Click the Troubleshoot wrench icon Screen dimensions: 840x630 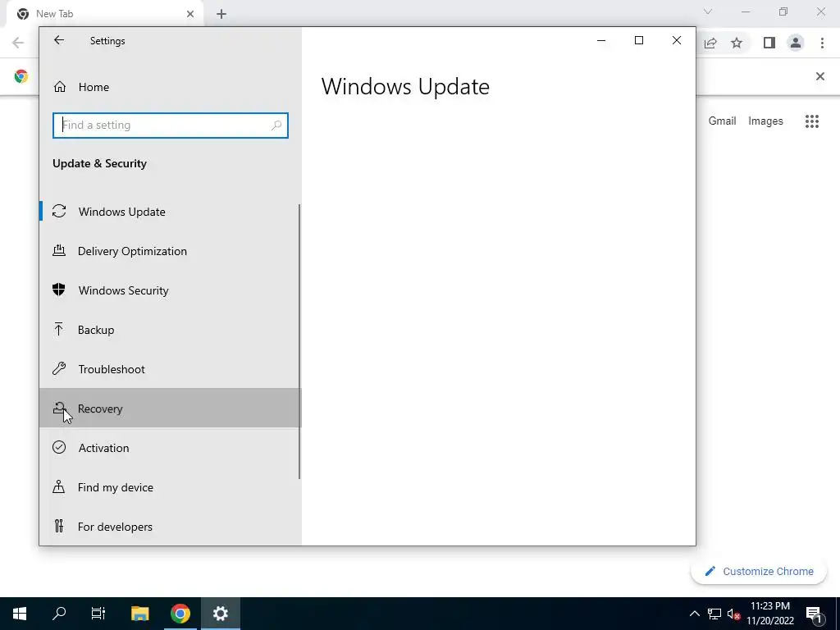pyautogui.click(x=59, y=368)
